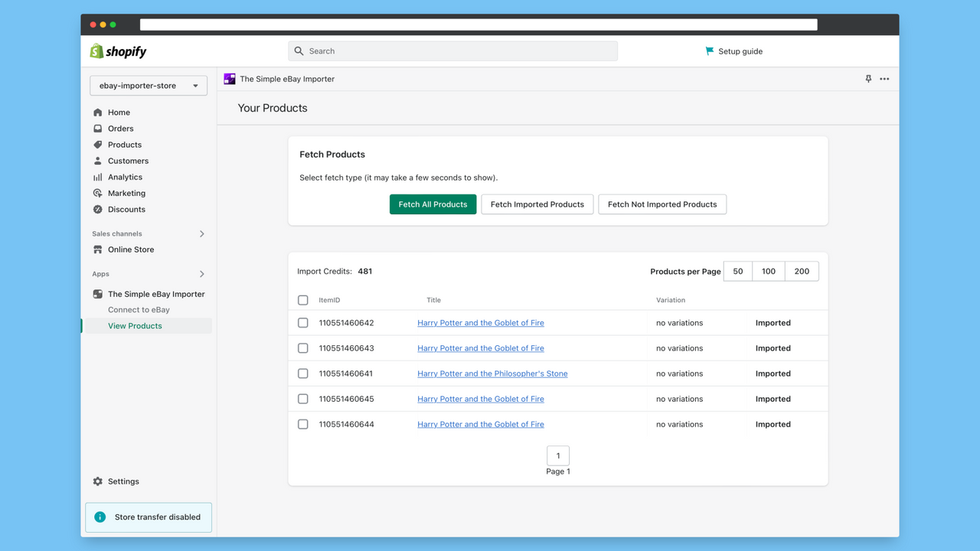The width and height of the screenshot is (980, 551).
Task: Select all products with the header checkbox
Action: tap(302, 300)
